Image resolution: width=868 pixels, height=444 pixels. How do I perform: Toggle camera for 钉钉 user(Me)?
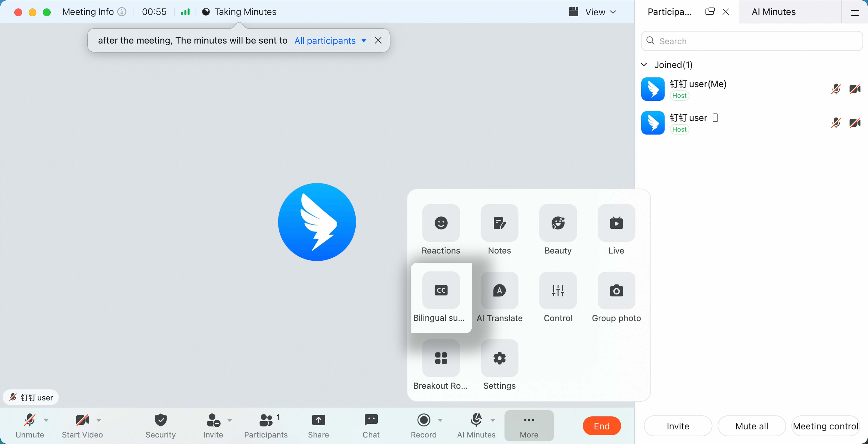pyautogui.click(x=855, y=89)
